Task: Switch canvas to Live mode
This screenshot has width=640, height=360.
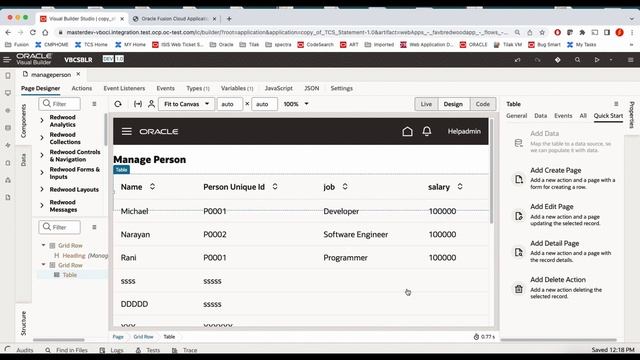Action: click(426, 104)
